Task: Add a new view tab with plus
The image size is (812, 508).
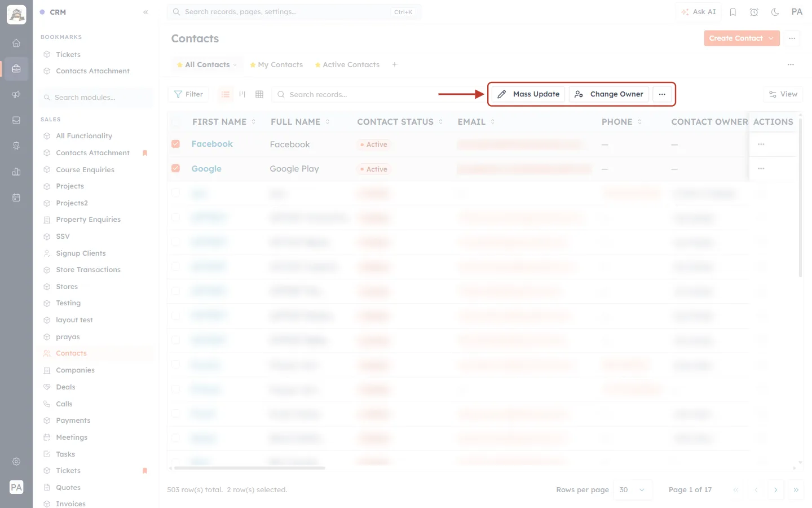Action: click(x=395, y=65)
